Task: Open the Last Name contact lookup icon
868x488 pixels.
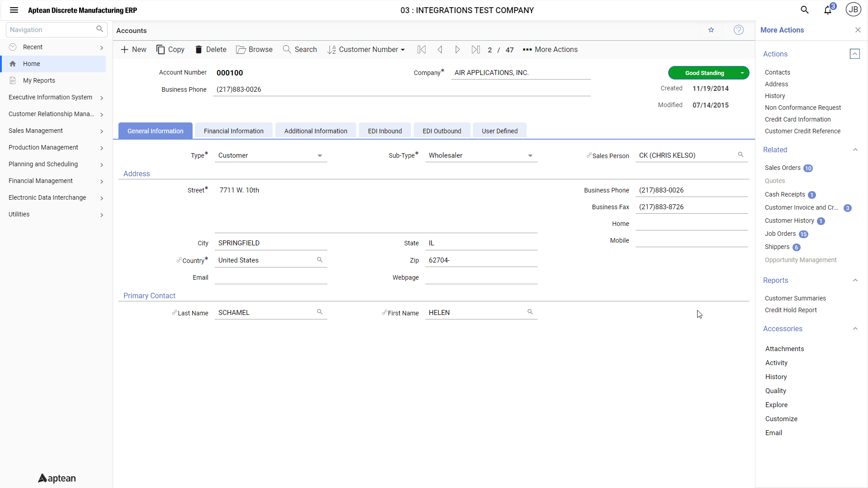Action: (319, 311)
